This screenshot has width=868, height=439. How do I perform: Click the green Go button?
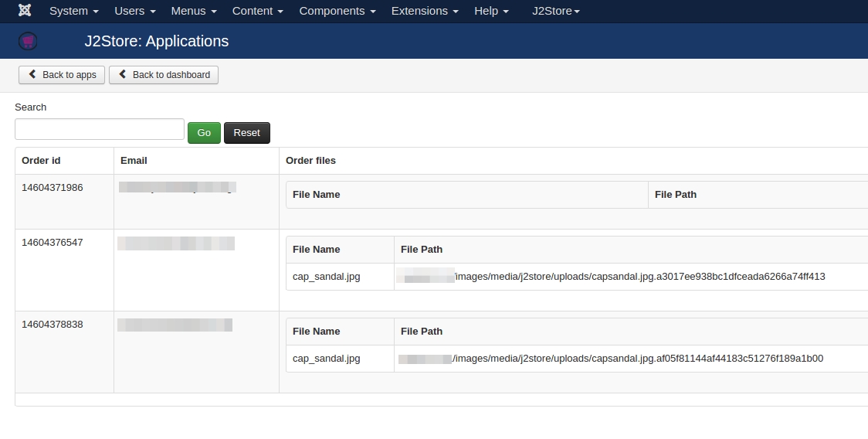tap(205, 133)
